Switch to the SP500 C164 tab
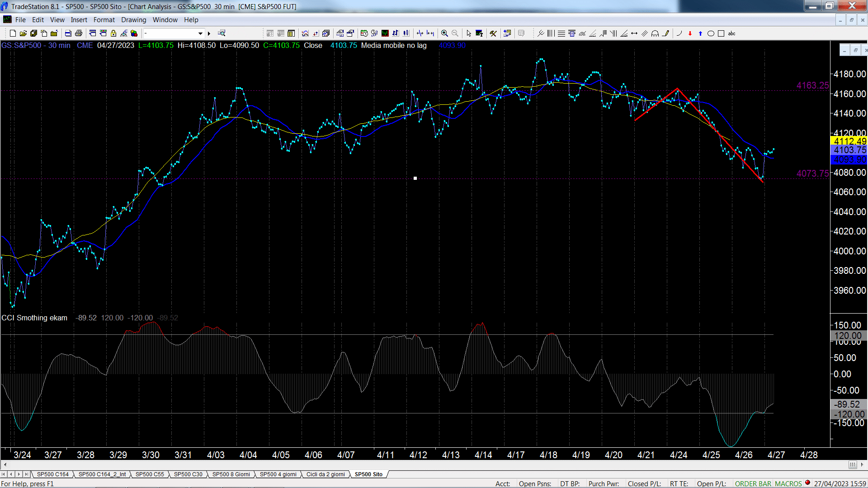The image size is (868, 488). [53, 474]
